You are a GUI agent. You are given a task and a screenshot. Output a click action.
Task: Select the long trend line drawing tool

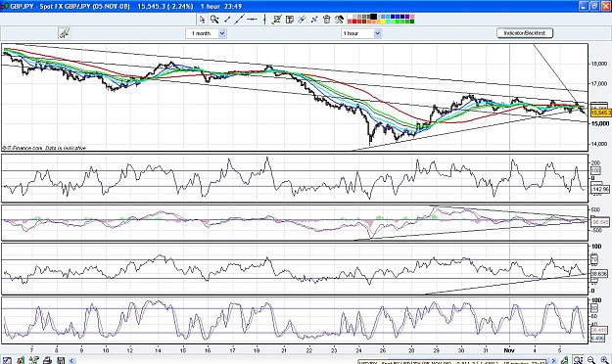click(239, 20)
